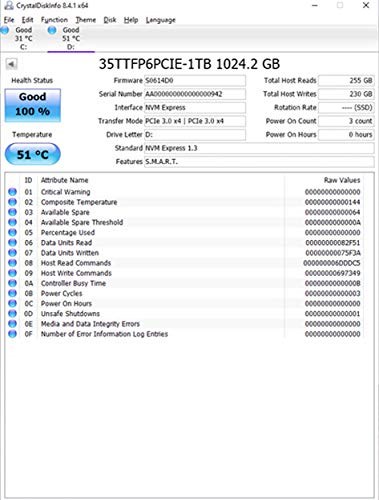Click the disk title 35TTFP6PCIE-1TB 1024.2 GB

pos(189,64)
